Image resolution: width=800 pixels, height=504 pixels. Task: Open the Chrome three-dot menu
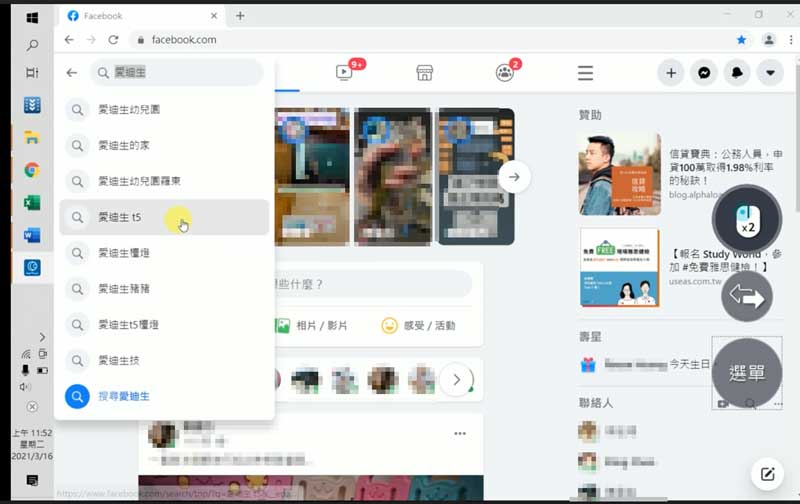click(x=791, y=40)
